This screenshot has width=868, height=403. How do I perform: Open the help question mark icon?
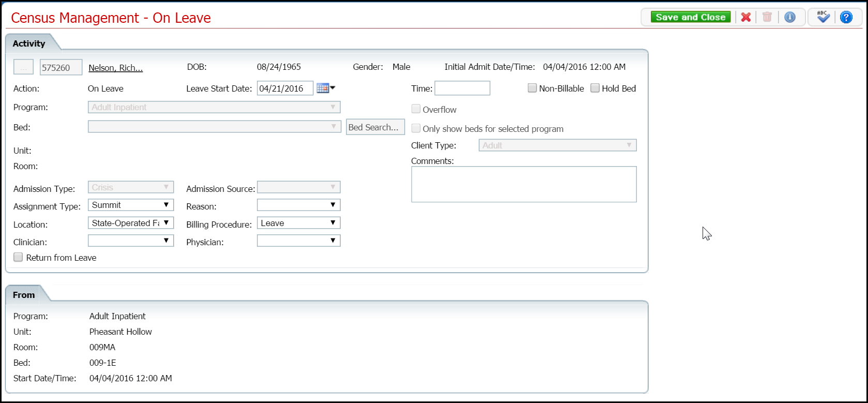[846, 17]
